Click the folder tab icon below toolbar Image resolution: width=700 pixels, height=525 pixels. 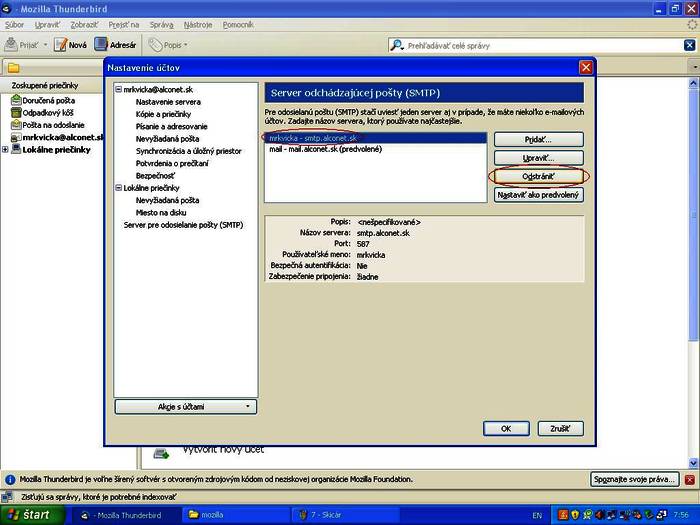(13, 68)
